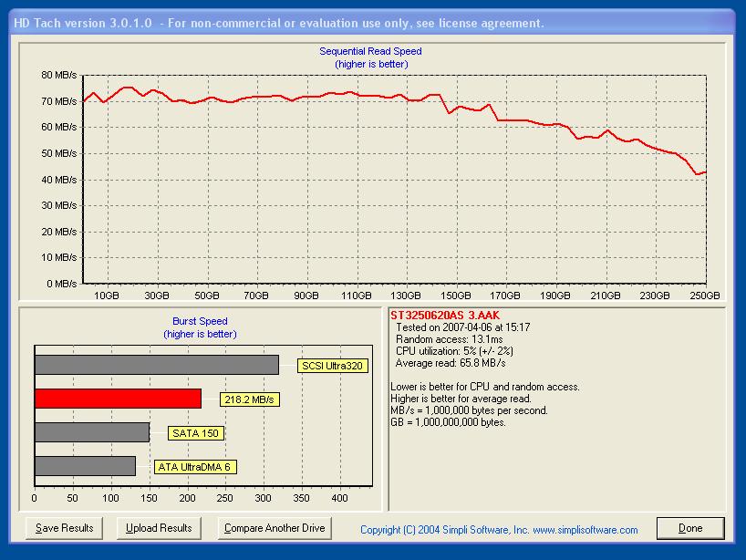Click the SCSI Ultra320 yellow label
The height and width of the screenshot is (560, 746).
click(332, 366)
